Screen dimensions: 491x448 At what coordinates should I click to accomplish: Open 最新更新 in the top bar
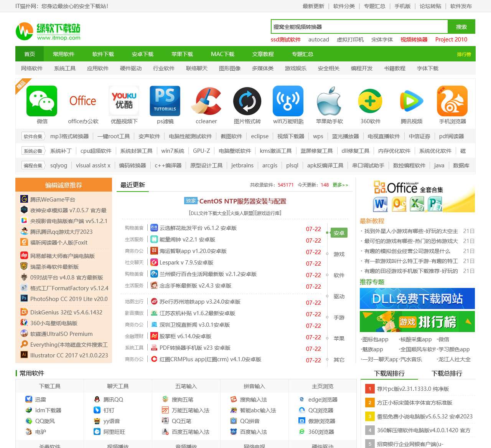tap(313, 6)
